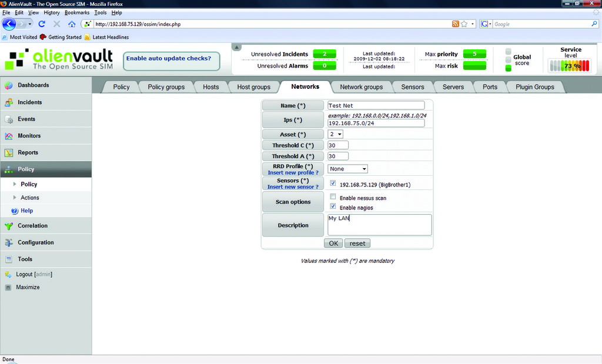Screen dimensions: 602x364
Task: Open the Bookmarks menu
Action: [77, 12]
